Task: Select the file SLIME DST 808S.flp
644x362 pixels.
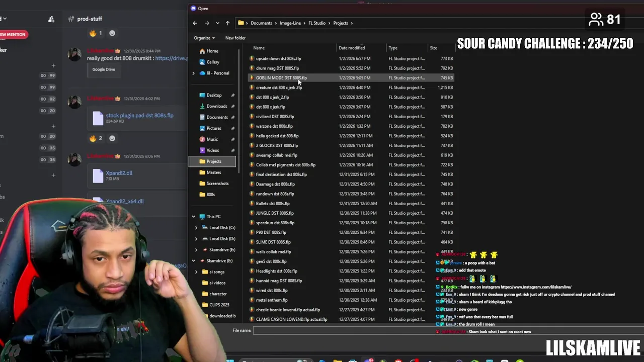Action: [x=273, y=242]
